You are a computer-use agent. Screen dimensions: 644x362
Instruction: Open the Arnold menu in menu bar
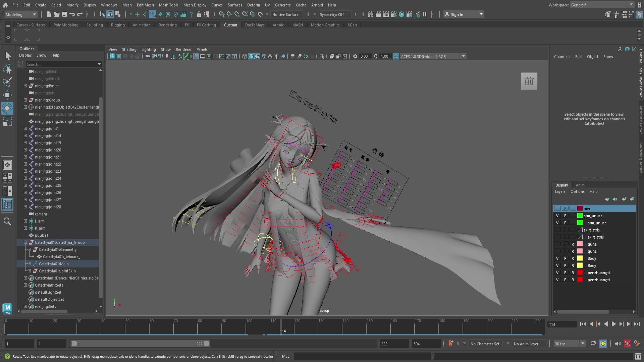point(317,5)
